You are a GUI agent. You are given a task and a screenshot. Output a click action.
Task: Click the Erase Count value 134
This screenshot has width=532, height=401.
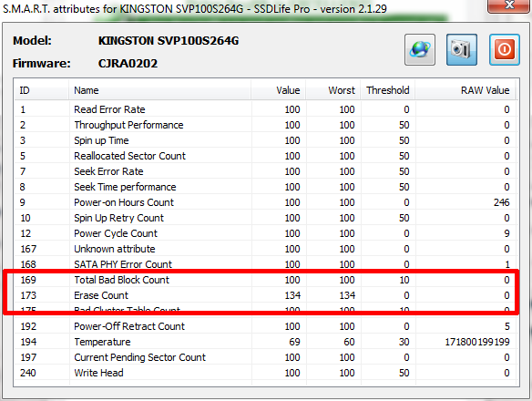tap(292, 295)
